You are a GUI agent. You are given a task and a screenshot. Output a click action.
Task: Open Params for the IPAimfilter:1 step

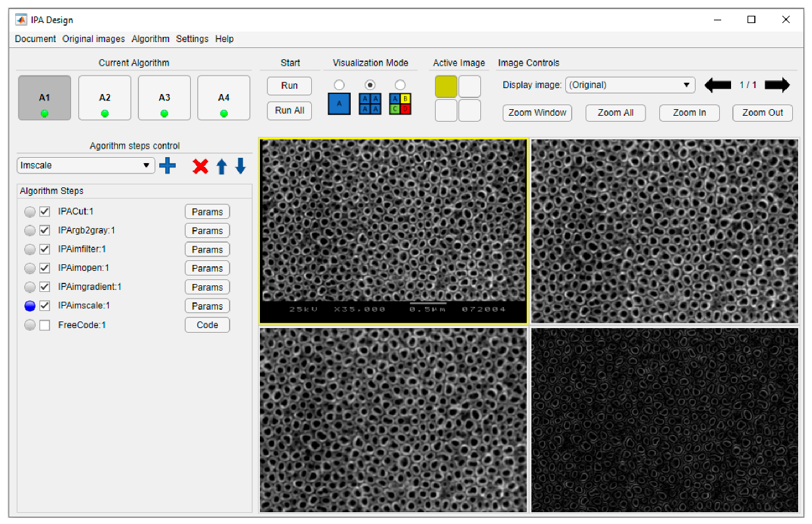207,249
